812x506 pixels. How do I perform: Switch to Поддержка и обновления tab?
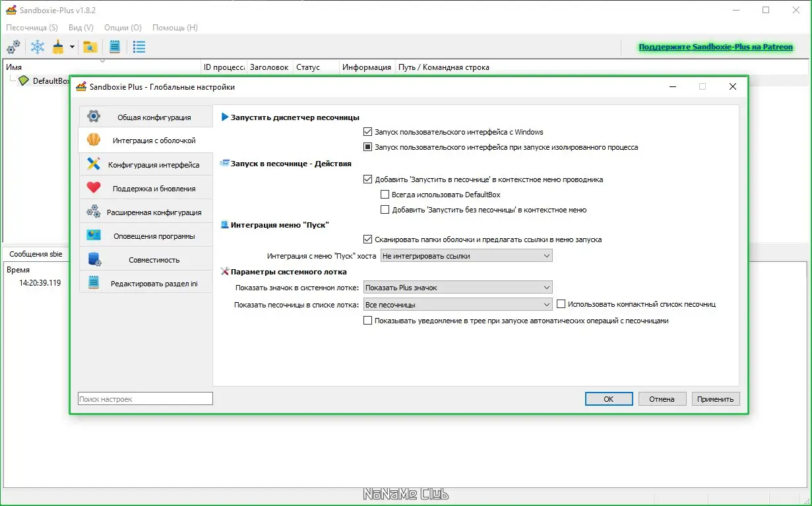pos(146,188)
